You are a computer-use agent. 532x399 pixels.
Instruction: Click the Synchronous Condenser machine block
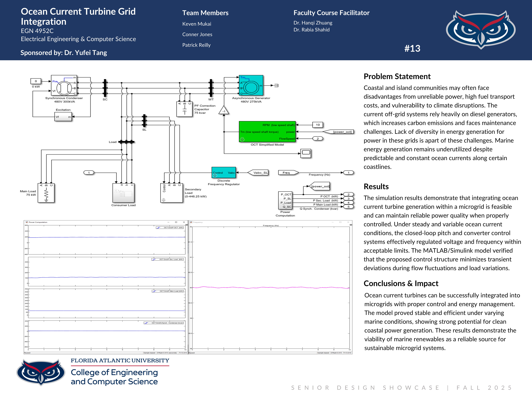pos(64,85)
